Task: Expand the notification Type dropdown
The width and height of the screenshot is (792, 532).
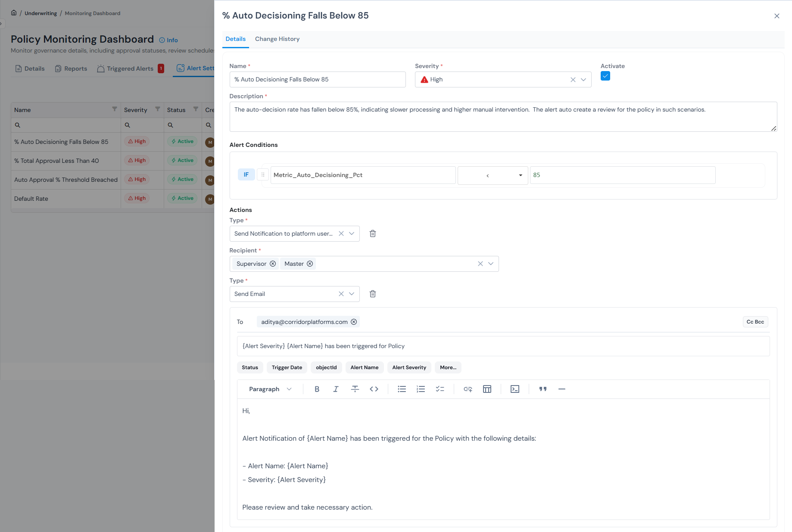Action: [x=352, y=233]
